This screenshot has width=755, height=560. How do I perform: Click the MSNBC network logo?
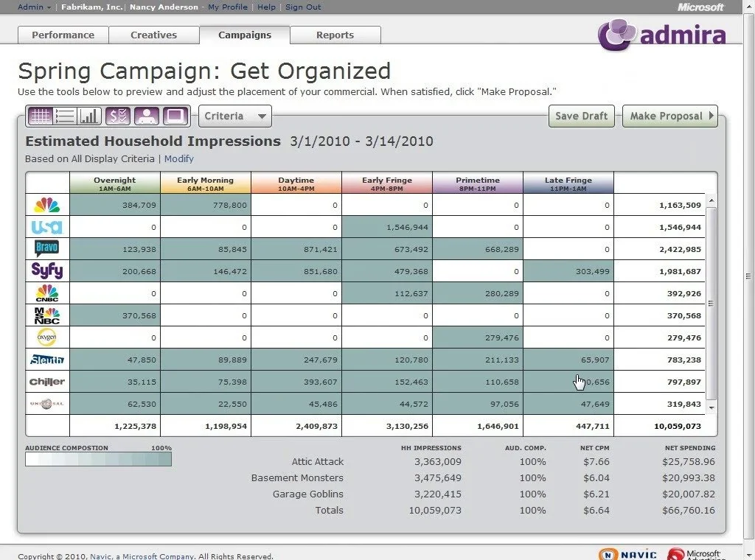(x=47, y=315)
